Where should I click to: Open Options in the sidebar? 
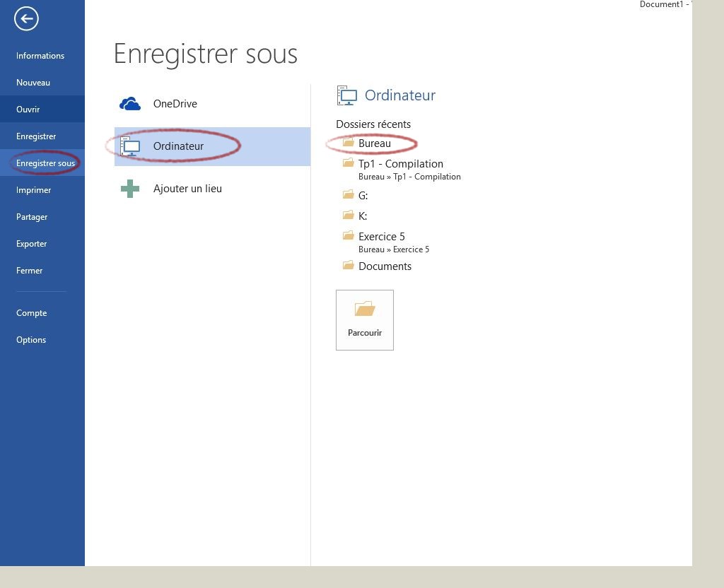[x=31, y=340]
